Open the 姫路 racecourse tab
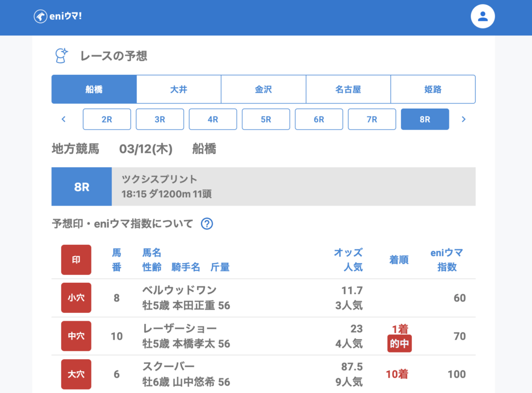This screenshot has height=393, width=532. point(433,89)
